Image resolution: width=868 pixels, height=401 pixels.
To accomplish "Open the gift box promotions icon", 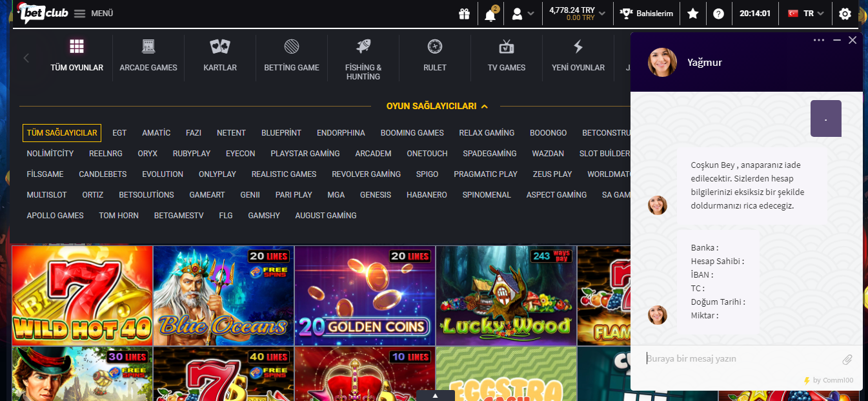I will tap(464, 14).
